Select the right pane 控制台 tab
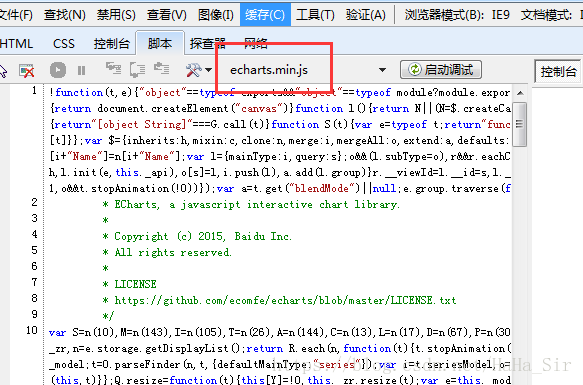583x385 pixels. point(558,71)
